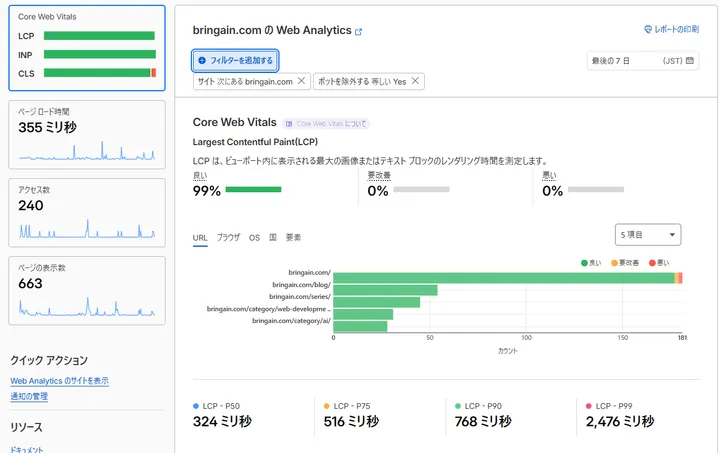Click the print report shield icon
Viewport: 720px width, 453px height.
pyautogui.click(x=648, y=29)
